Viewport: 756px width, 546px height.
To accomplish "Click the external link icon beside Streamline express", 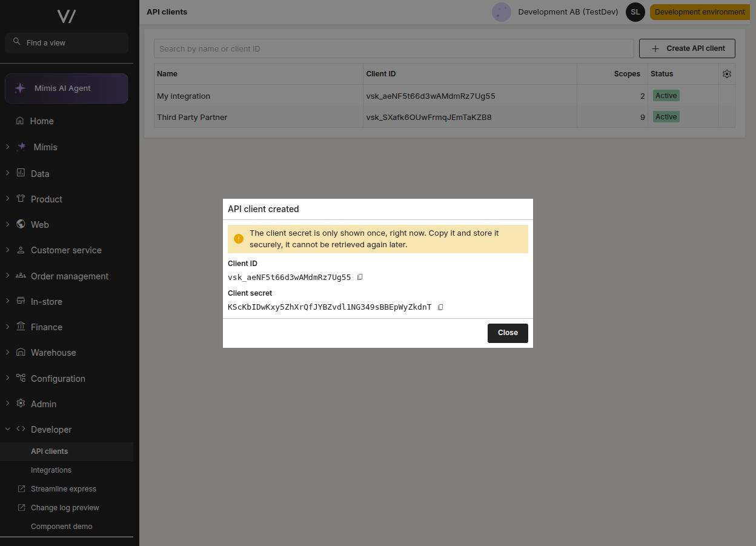I will pos(22,489).
